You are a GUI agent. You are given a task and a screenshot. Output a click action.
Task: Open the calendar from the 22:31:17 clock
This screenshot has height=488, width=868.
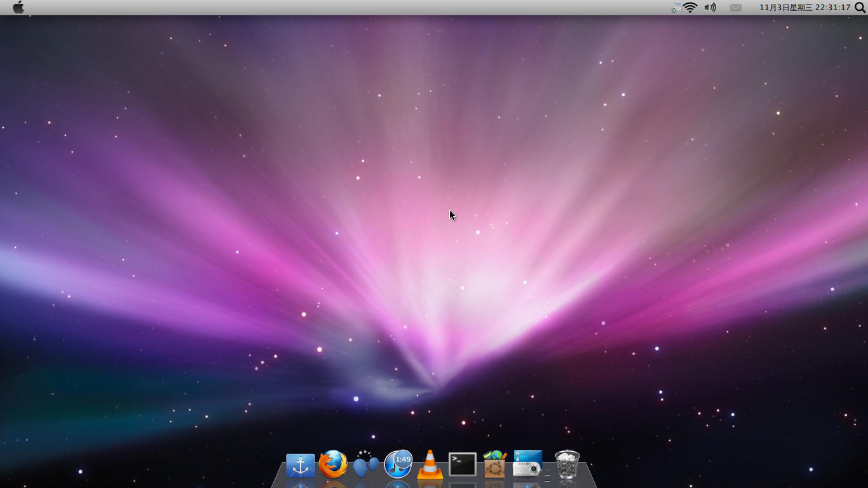point(805,8)
